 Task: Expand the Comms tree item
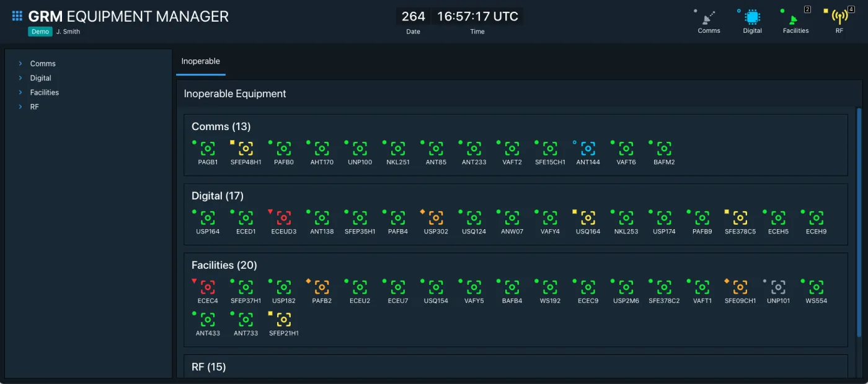[x=20, y=64]
